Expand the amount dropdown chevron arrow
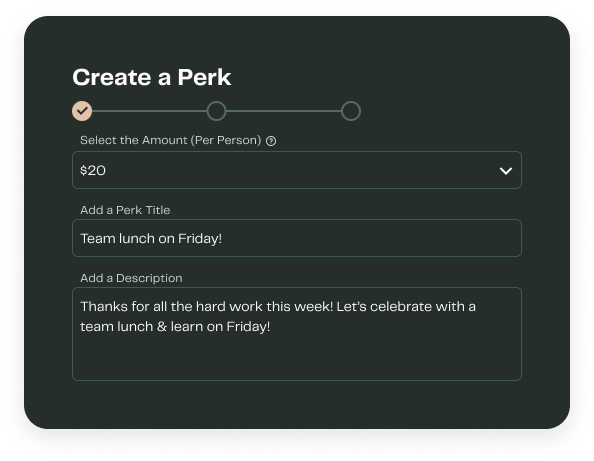The height and width of the screenshot is (461, 594). point(506,171)
